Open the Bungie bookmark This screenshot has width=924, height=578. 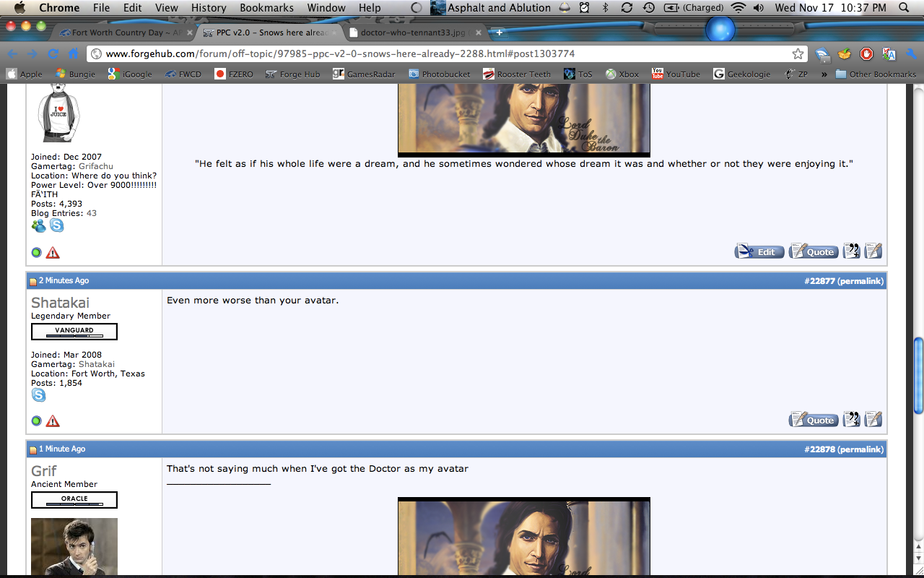click(x=75, y=74)
